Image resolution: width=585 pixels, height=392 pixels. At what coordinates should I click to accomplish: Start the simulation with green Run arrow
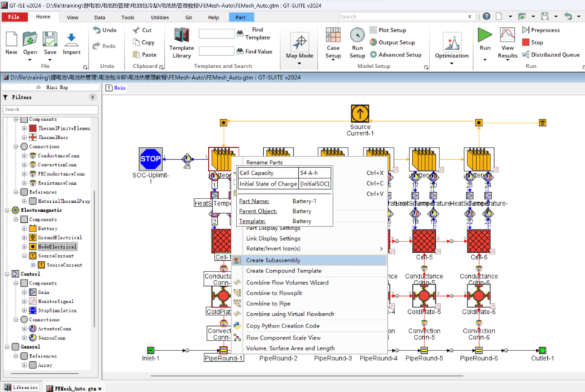click(x=485, y=35)
